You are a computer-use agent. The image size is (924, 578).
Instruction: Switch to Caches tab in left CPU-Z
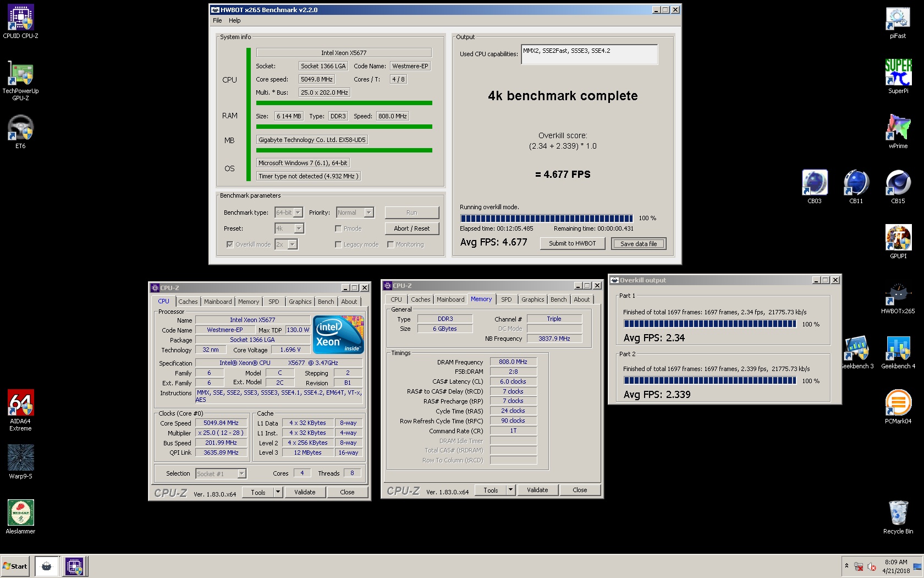click(x=188, y=302)
